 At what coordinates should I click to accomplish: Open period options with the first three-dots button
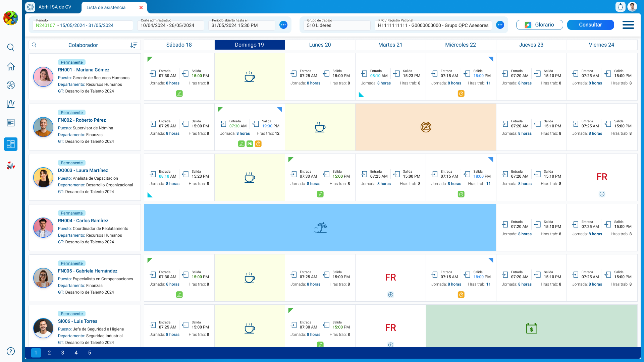283,25
